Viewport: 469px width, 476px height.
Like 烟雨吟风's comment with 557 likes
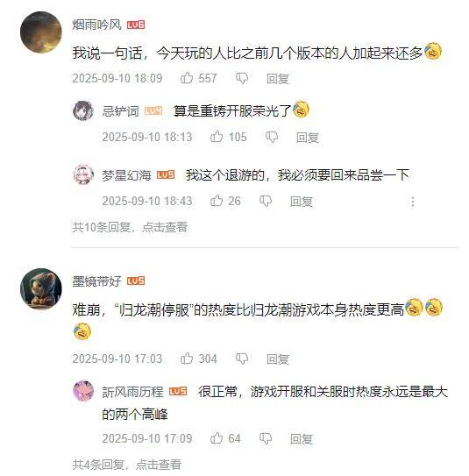click(187, 78)
